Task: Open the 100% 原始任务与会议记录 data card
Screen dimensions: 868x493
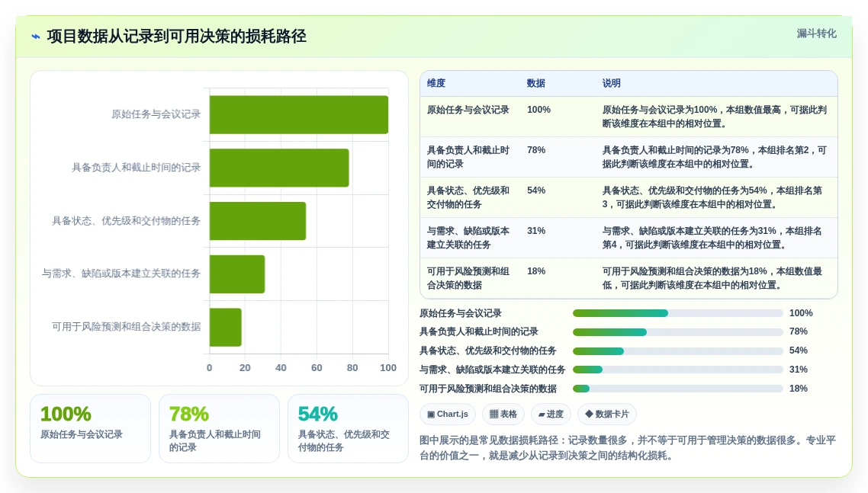Action: point(90,428)
